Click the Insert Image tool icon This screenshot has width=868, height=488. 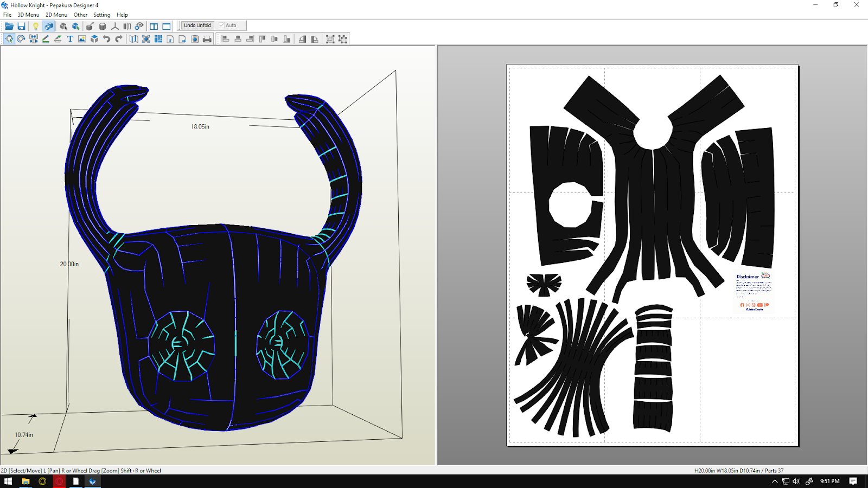82,39
